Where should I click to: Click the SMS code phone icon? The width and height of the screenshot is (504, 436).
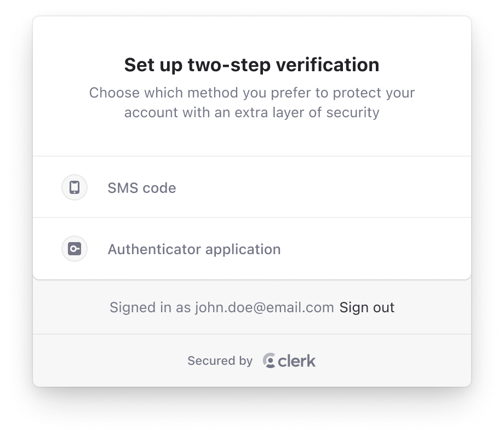pos(75,187)
